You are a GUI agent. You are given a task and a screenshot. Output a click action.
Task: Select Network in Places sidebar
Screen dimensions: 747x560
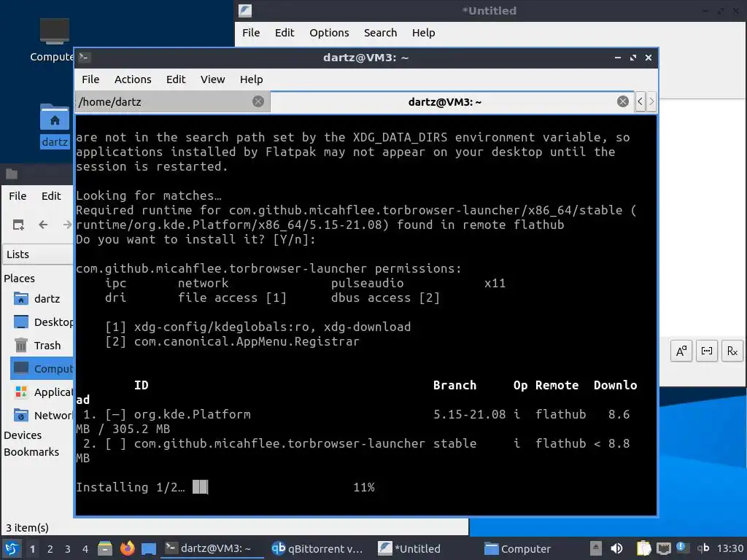[42, 416]
